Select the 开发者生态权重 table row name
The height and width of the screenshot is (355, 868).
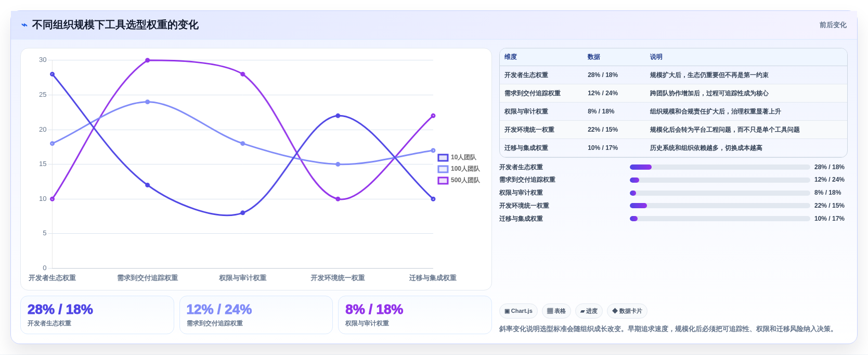coord(526,75)
